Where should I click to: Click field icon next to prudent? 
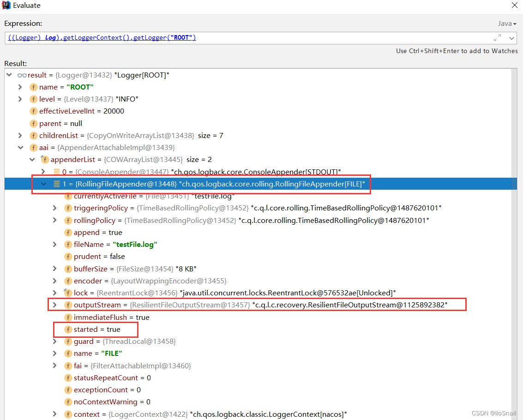pyautogui.click(x=68, y=257)
